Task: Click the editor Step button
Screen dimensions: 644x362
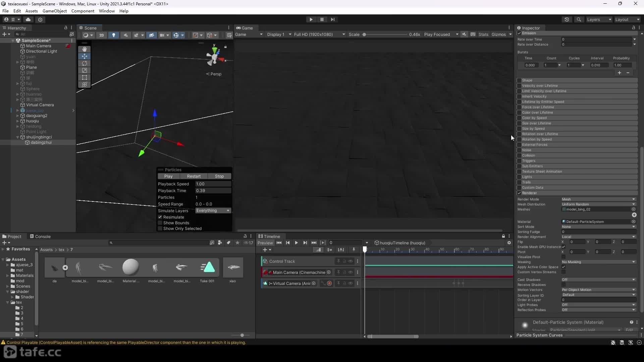Action: [332, 19]
